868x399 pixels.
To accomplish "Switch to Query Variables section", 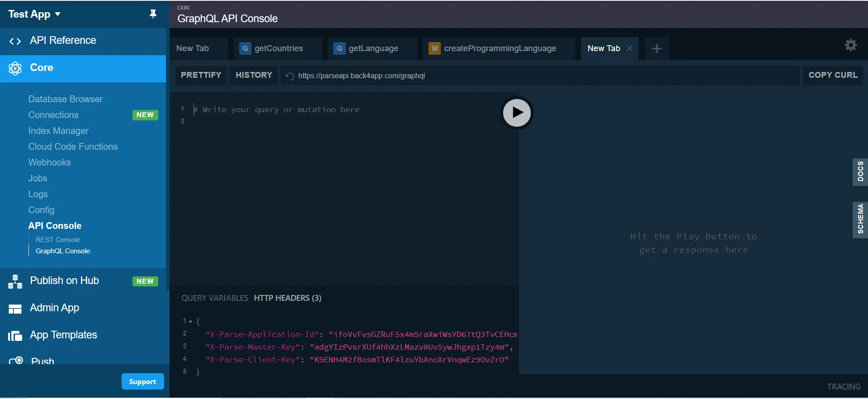I will pyautogui.click(x=215, y=298).
